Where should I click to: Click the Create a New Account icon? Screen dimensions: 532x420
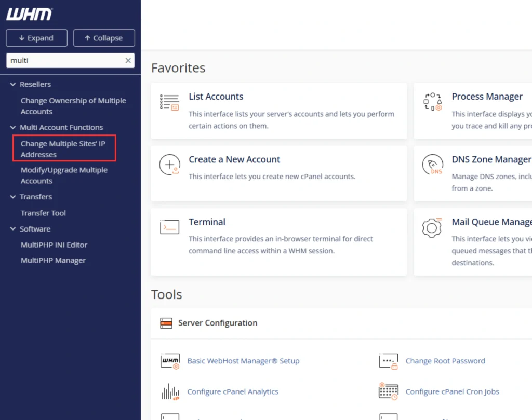point(170,165)
